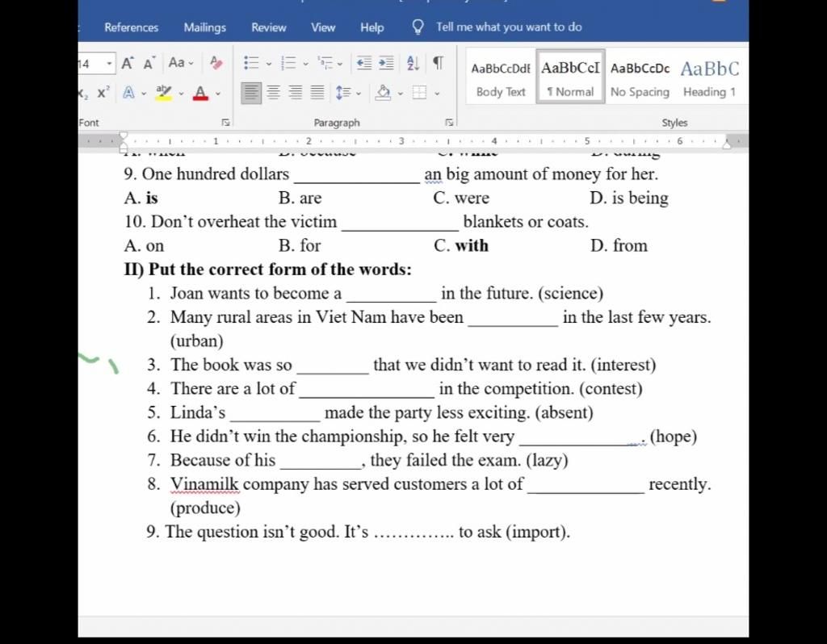Insert a numbered list
The width and height of the screenshot is (827, 644).
coord(288,63)
